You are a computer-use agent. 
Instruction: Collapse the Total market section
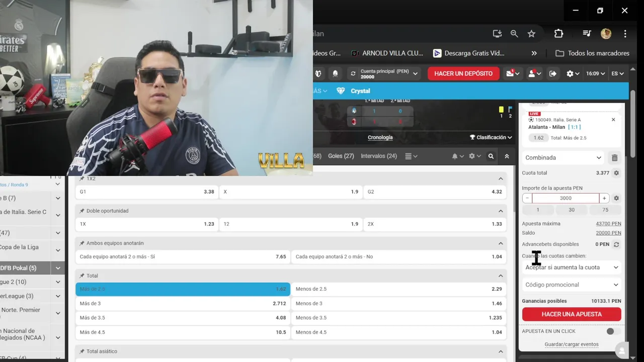point(501,276)
